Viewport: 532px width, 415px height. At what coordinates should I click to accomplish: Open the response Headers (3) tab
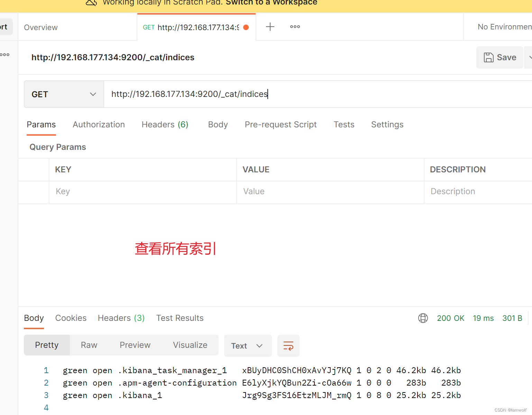(121, 318)
